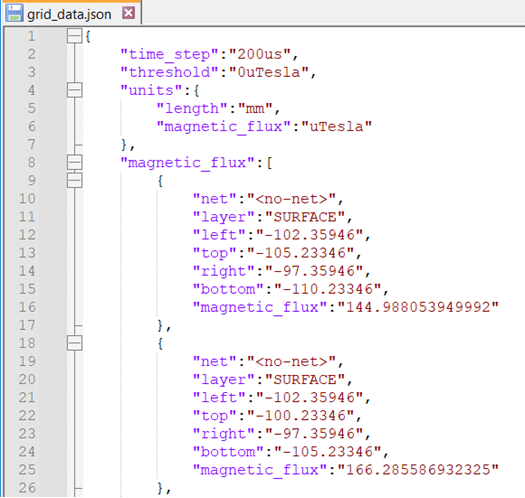Click the "left" key on line 21
This screenshot has width=525, height=498.
[x=219, y=398]
